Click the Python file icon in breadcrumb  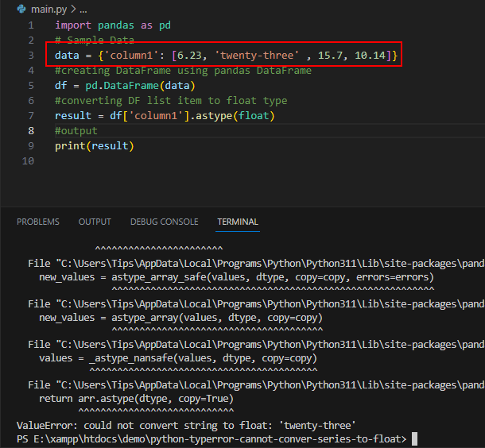(21, 9)
